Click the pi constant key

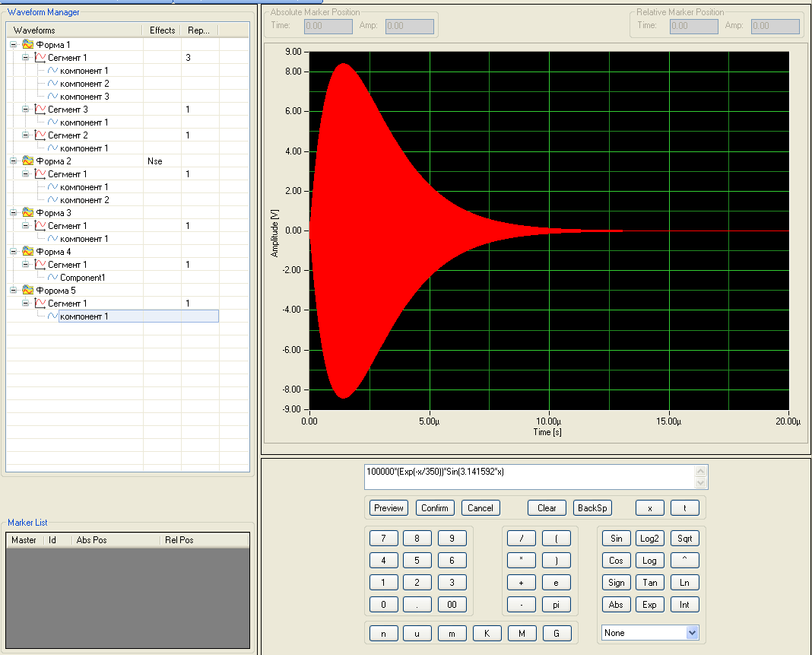[x=556, y=605]
